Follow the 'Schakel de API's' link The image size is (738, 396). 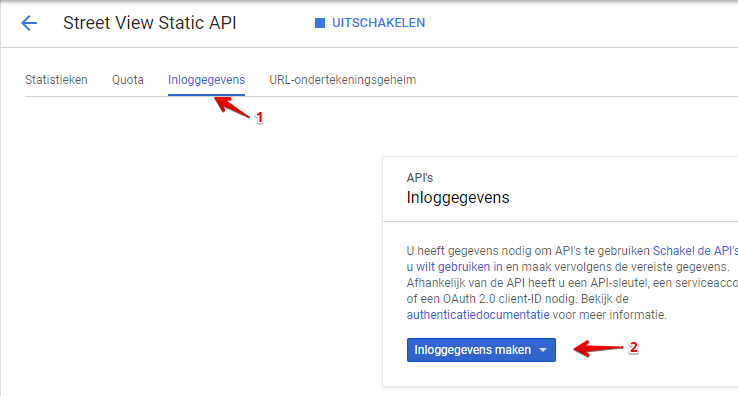pos(695,251)
